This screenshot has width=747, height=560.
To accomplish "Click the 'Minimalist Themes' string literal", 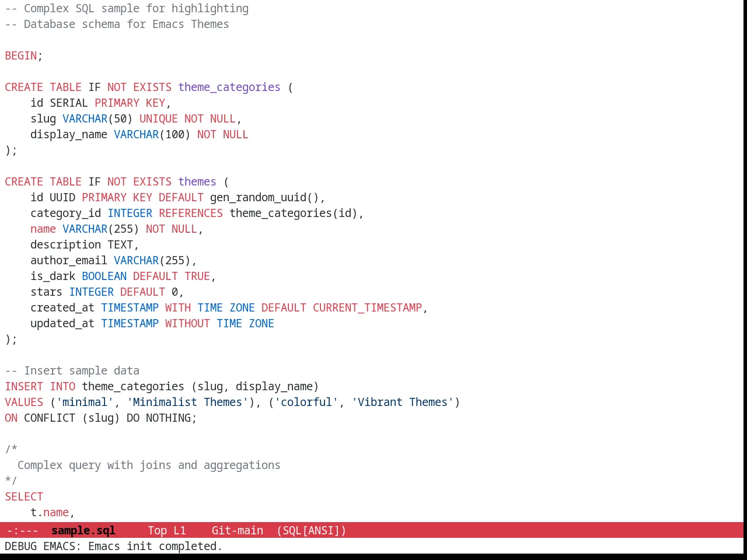I will 187,402.
